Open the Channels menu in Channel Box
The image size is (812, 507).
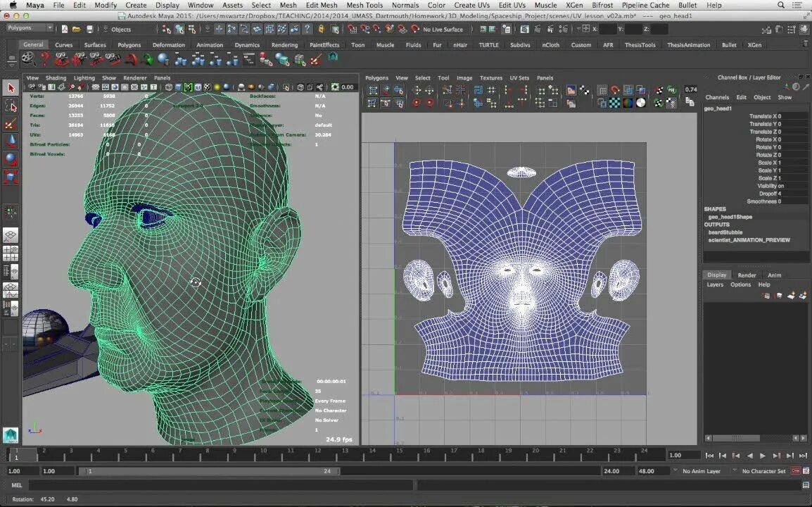coord(717,97)
